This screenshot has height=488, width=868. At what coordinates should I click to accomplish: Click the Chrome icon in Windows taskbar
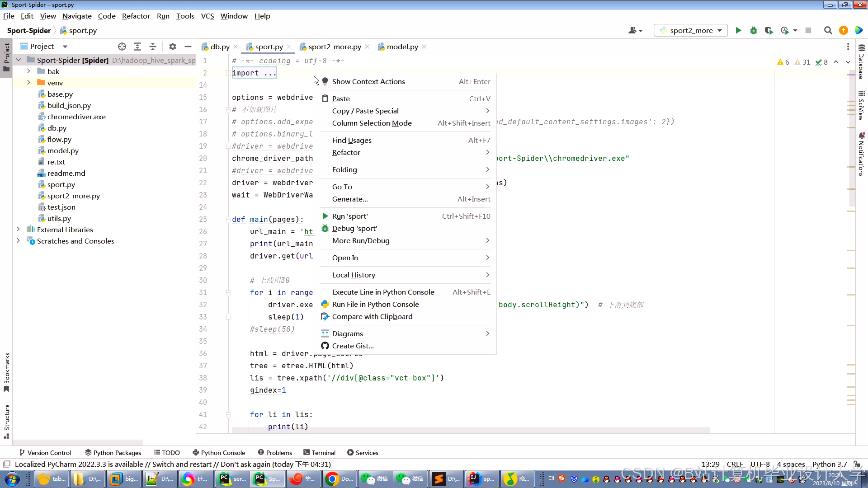[332, 479]
